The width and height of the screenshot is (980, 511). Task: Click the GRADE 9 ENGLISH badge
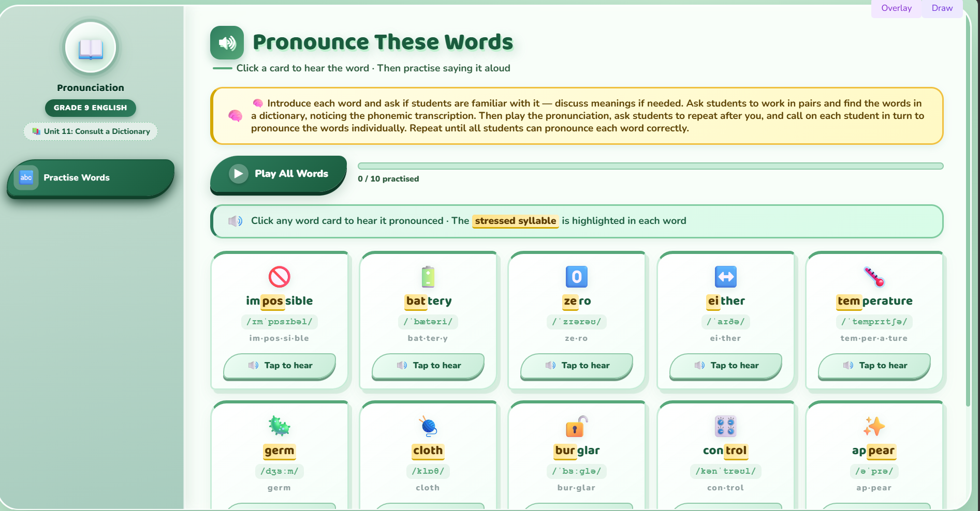coord(91,108)
